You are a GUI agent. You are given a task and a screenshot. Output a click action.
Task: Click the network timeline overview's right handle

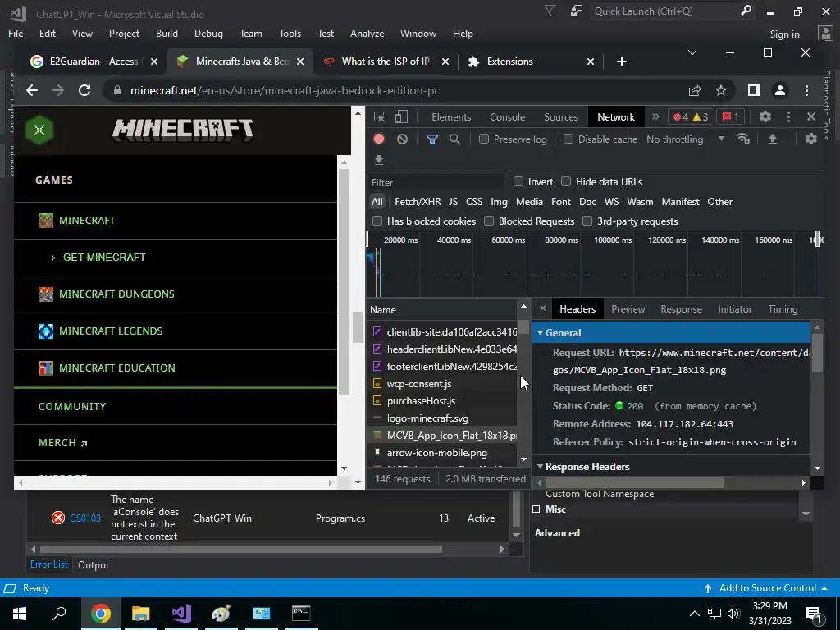[x=818, y=240]
